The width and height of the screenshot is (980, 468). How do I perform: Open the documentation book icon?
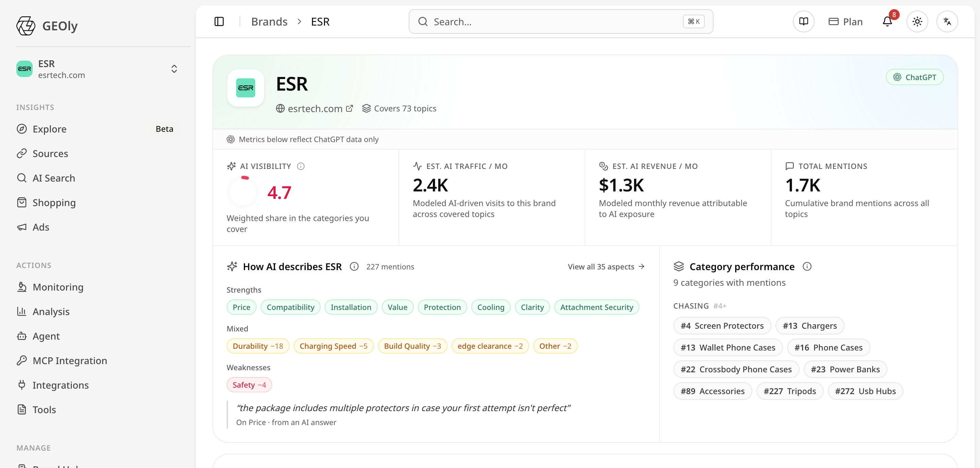click(x=803, y=21)
